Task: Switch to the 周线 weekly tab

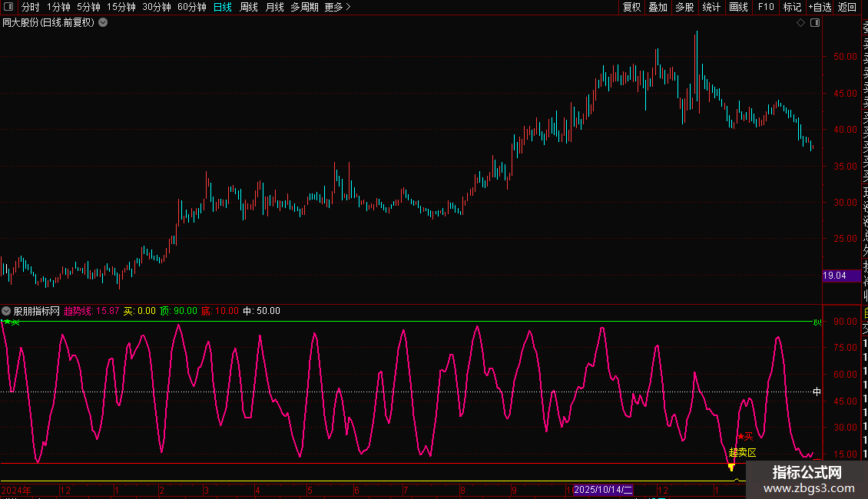Action: 249,7
